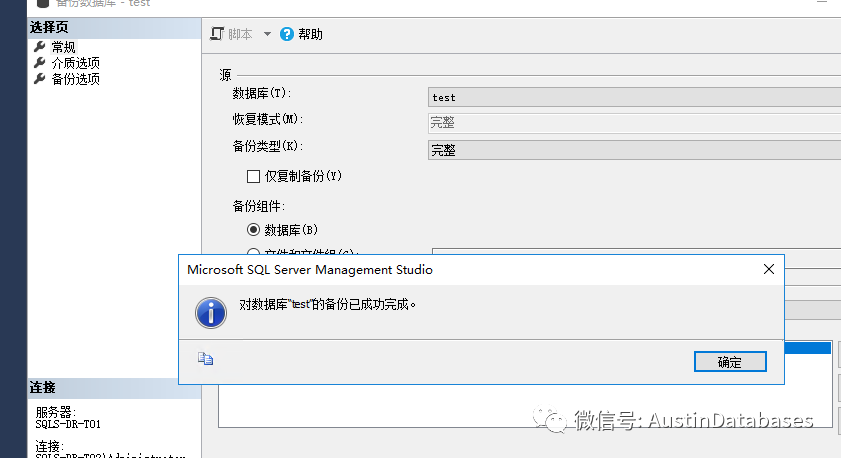Click the 备份组件 label
The height and width of the screenshot is (458, 841).
pyautogui.click(x=259, y=206)
